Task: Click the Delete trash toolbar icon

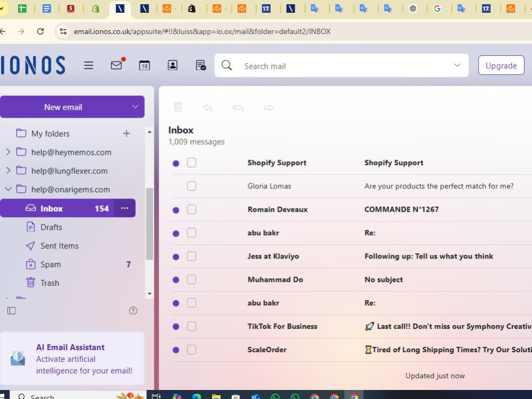Action: [x=178, y=107]
